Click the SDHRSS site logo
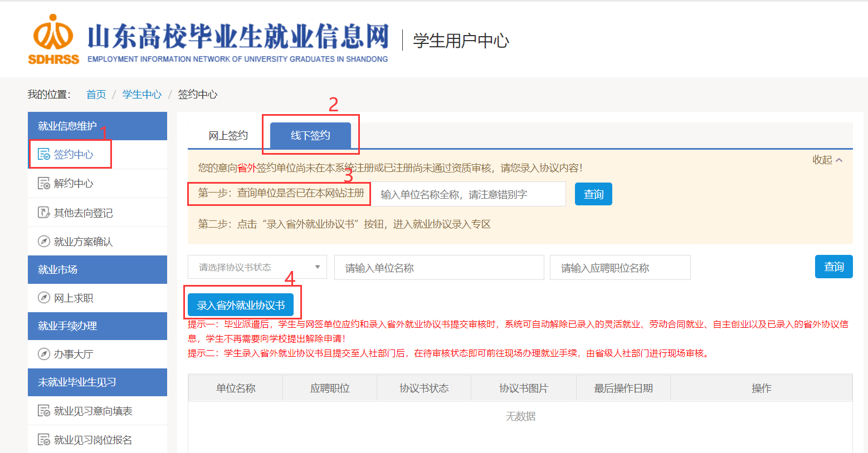 tap(53, 39)
